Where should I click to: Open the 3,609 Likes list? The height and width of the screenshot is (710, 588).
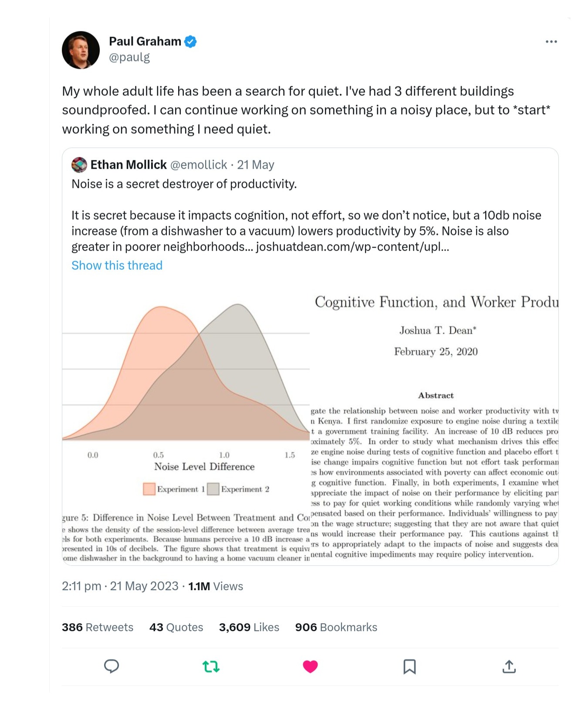(249, 627)
